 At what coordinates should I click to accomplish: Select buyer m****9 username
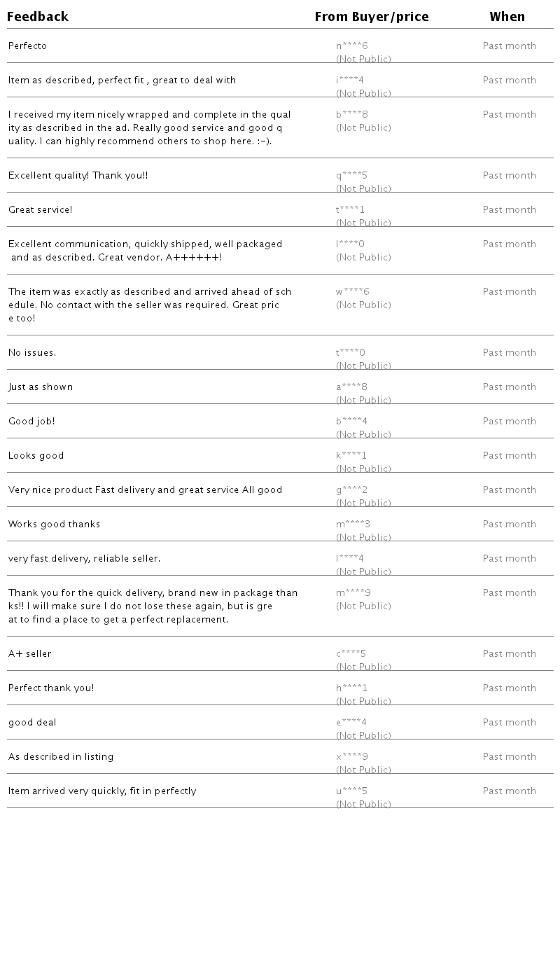[x=353, y=593]
